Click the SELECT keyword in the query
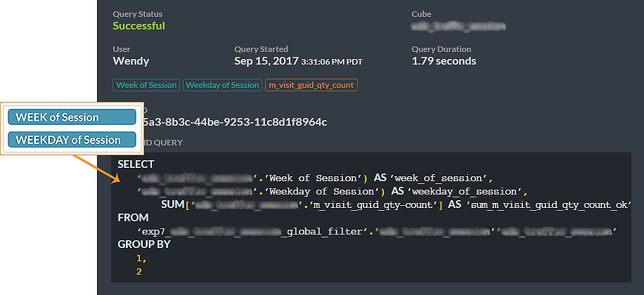Image resolution: width=644 pixels, height=295 pixels. coord(136,164)
